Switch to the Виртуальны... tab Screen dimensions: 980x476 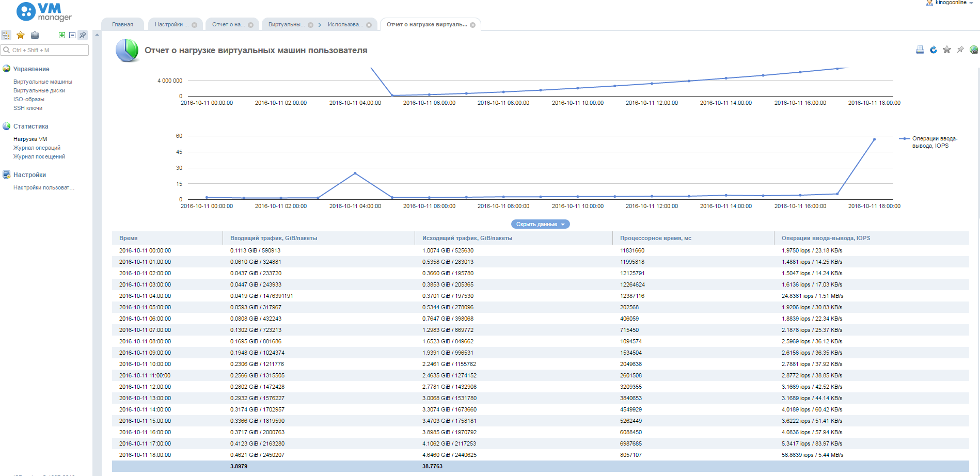(286, 24)
